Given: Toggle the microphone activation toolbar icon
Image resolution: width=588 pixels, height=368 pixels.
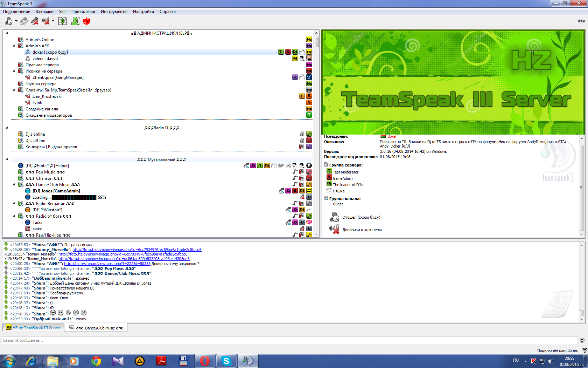Looking at the screenshot, I should [x=24, y=21].
